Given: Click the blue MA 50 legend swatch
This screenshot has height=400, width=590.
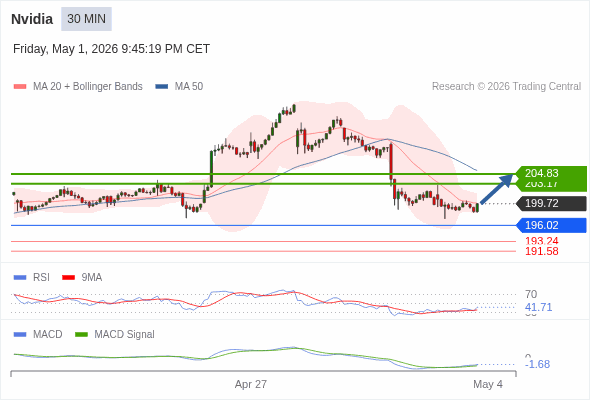Looking at the screenshot, I should pos(161,87).
